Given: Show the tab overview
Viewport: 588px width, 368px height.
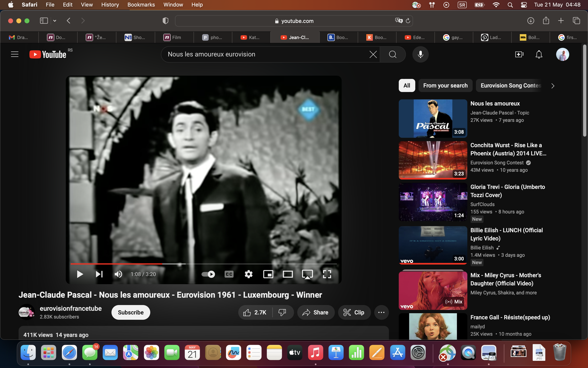Looking at the screenshot, I should (576, 21).
